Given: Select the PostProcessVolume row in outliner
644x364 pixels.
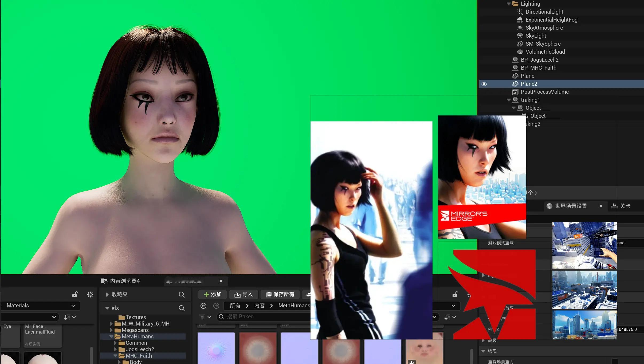Looking at the screenshot, I should point(561,92).
